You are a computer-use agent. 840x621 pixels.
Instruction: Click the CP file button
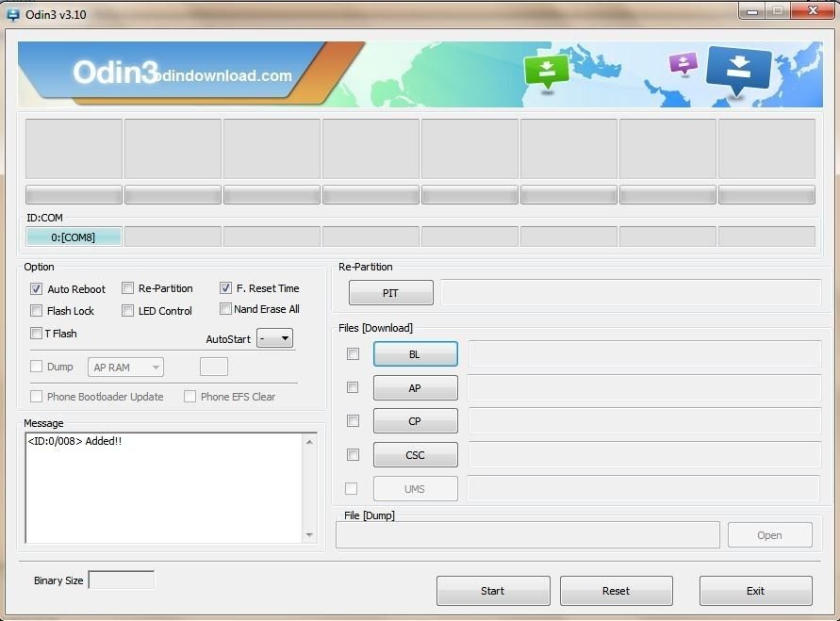point(415,421)
